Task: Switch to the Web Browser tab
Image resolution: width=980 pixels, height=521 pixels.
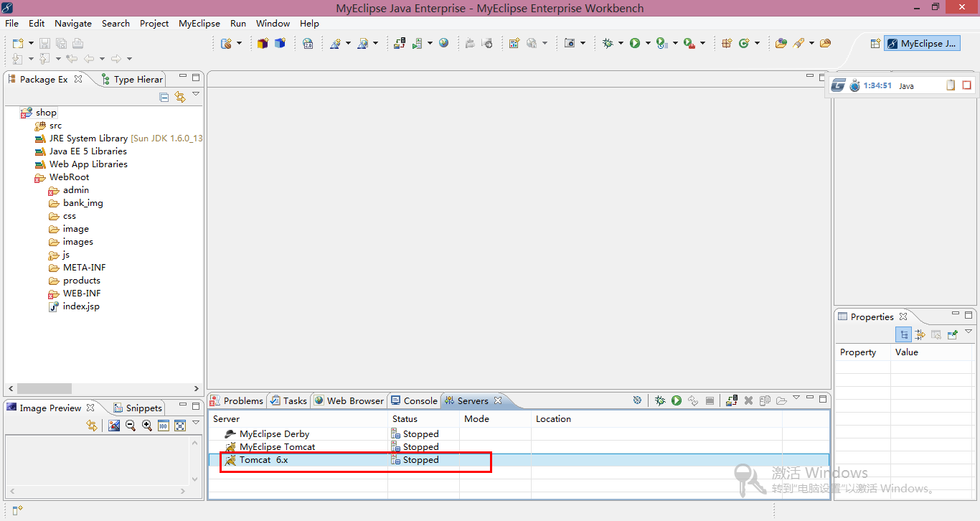Action: click(349, 400)
